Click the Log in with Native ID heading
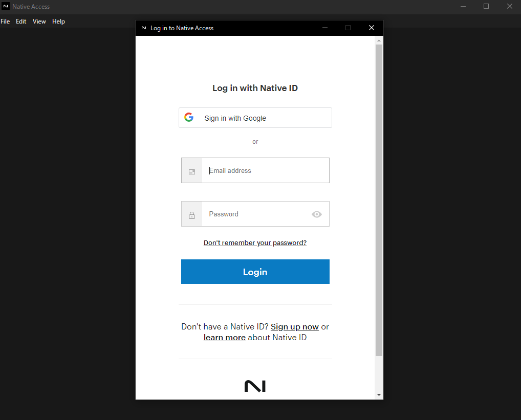 pos(255,88)
